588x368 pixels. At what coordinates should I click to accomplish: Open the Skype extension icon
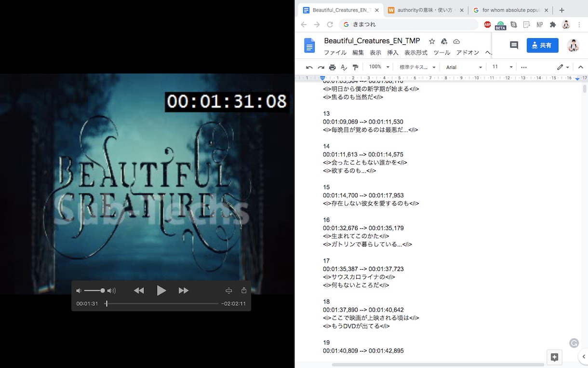coord(514,25)
